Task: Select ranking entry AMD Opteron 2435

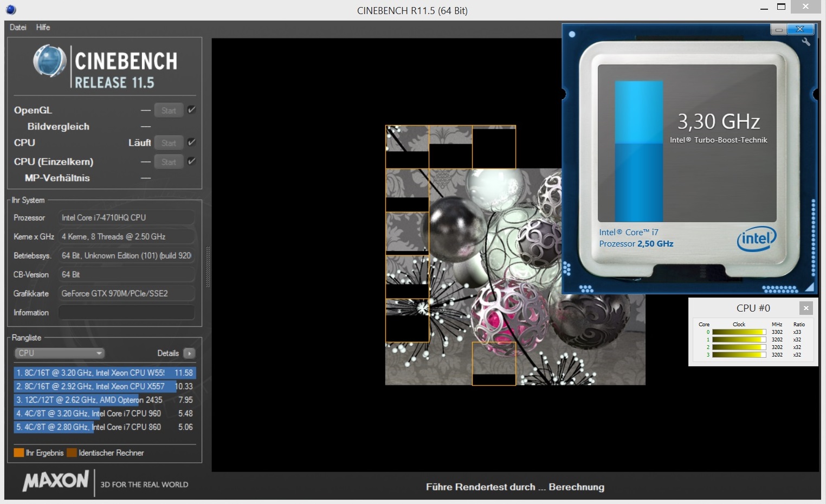Action: tap(105, 400)
